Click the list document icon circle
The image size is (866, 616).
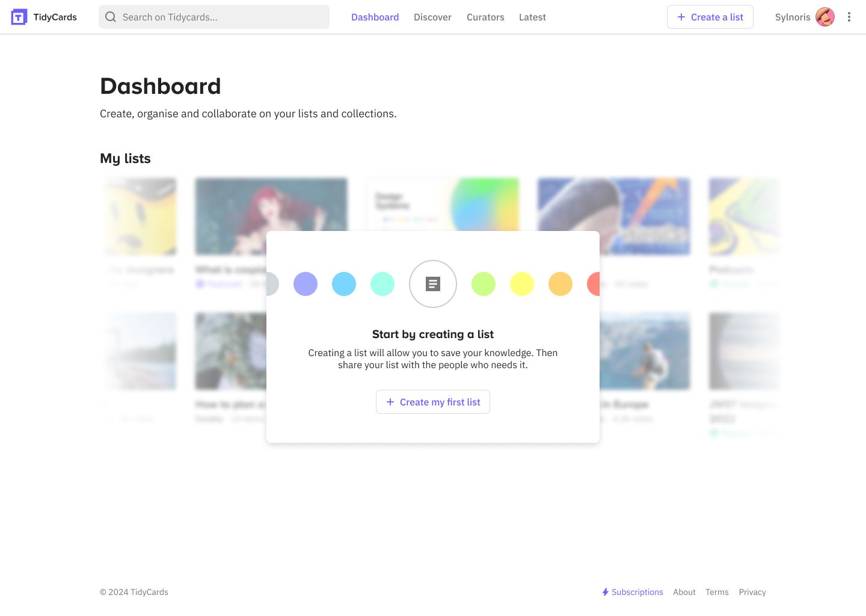tap(433, 284)
